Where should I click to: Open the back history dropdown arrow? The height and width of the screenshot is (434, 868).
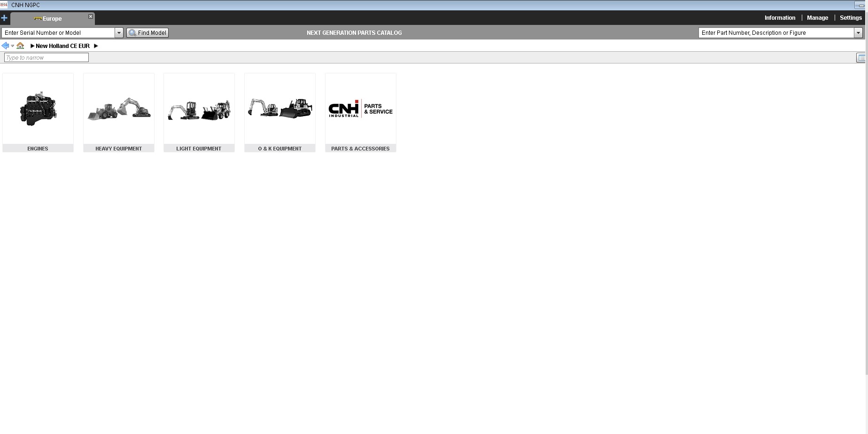point(12,46)
